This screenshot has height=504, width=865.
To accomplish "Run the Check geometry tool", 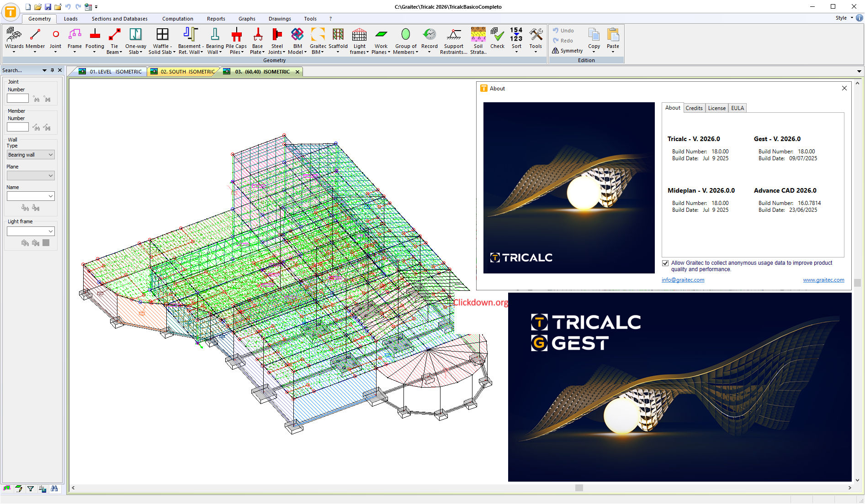I will 497,35.
